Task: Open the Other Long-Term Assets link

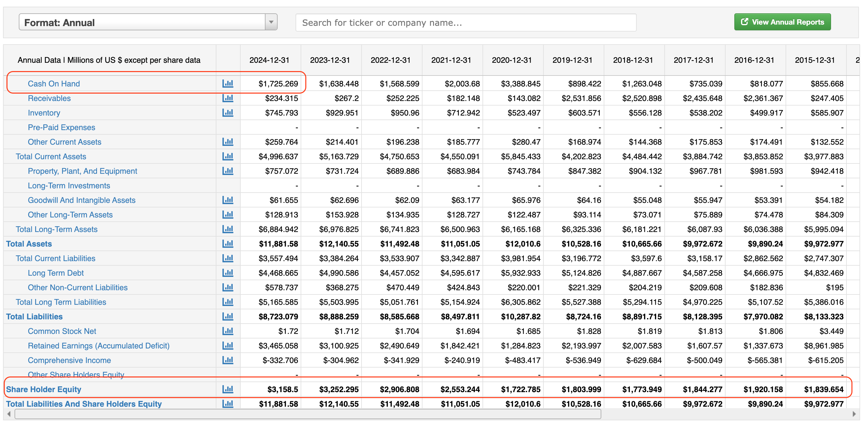Action: pyautogui.click(x=70, y=214)
